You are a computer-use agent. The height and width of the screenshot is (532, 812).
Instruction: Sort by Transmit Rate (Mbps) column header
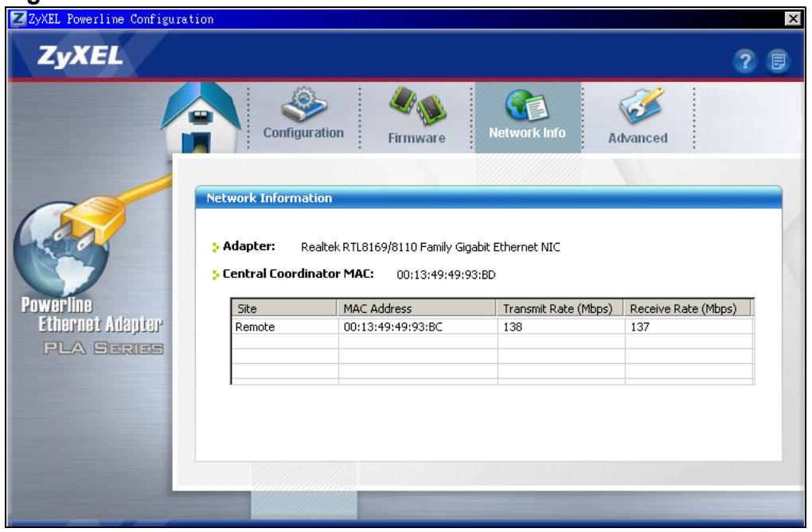(560, 308)
